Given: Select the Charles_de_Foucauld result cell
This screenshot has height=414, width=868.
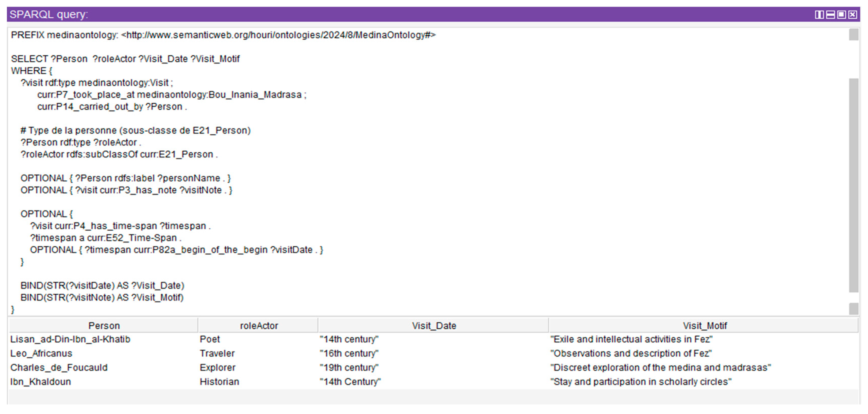Looking at the screenshot, I should (x=59, y=368).
